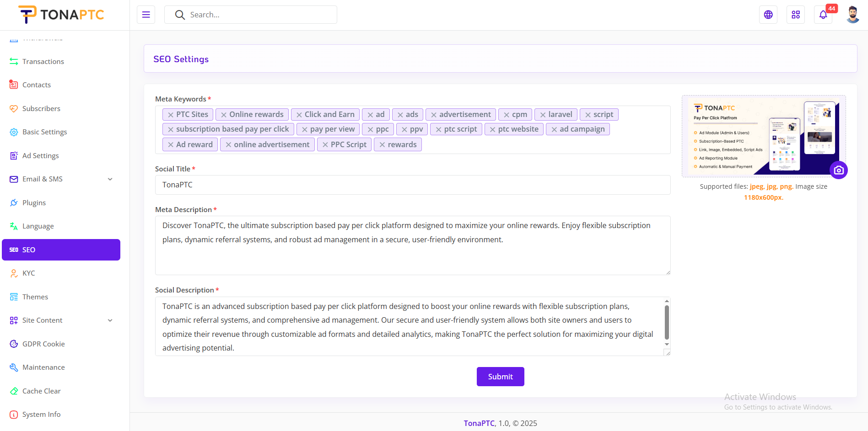
Task: Click the Email & SMS envelope icon
Action: click(14, 179)
